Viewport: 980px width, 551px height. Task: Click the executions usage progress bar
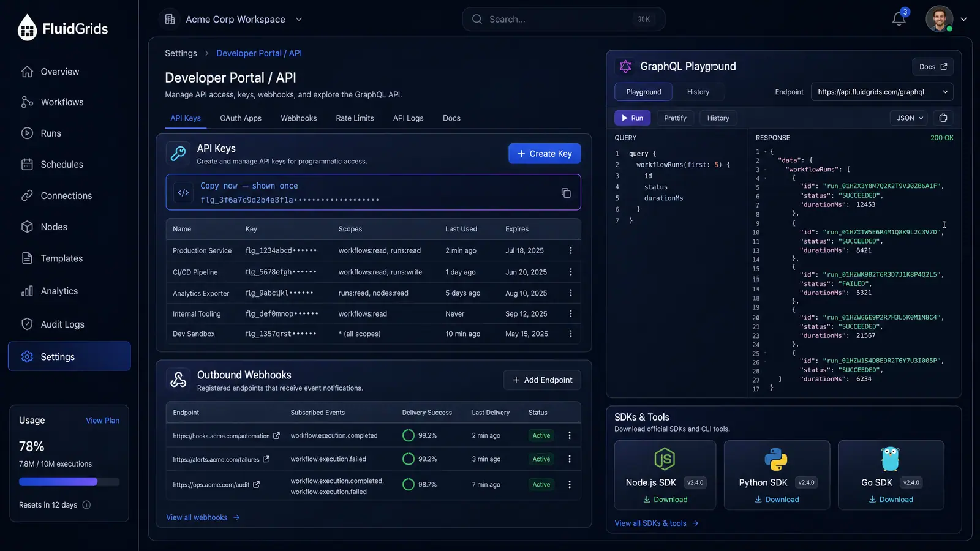pos(69,482)
